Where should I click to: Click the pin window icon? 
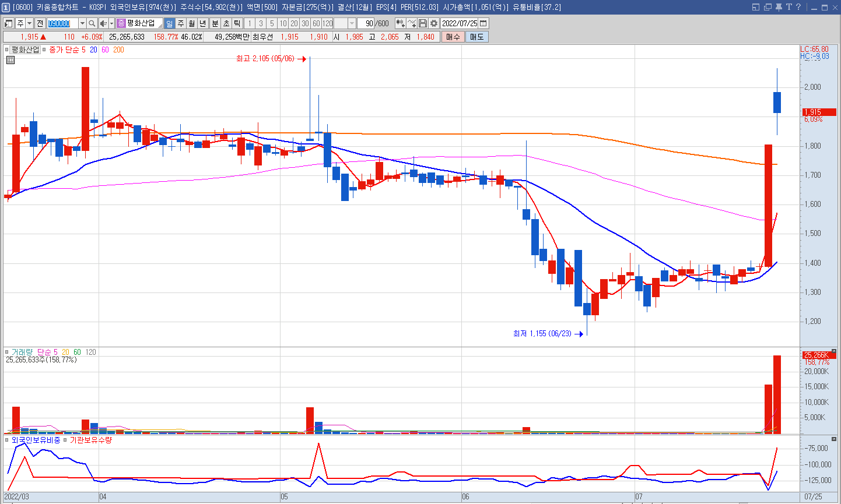(x=779, y=7)
